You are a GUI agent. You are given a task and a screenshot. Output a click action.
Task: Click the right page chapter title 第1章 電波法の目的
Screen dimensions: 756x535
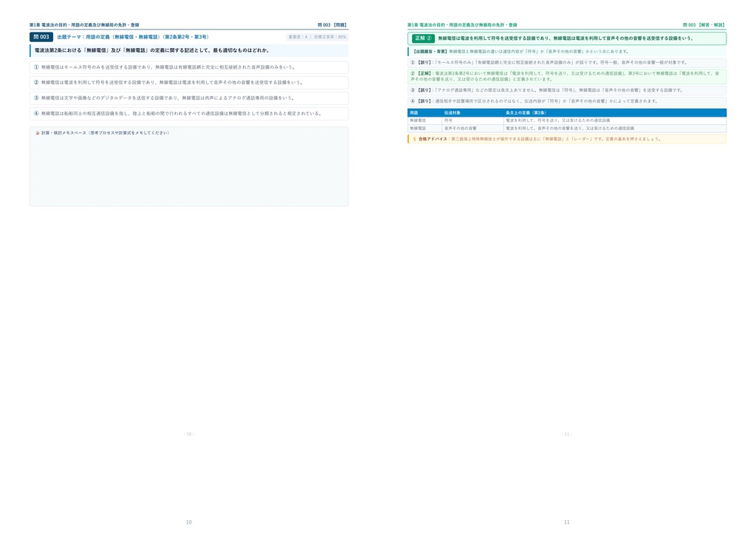click(x=462, y=25)
